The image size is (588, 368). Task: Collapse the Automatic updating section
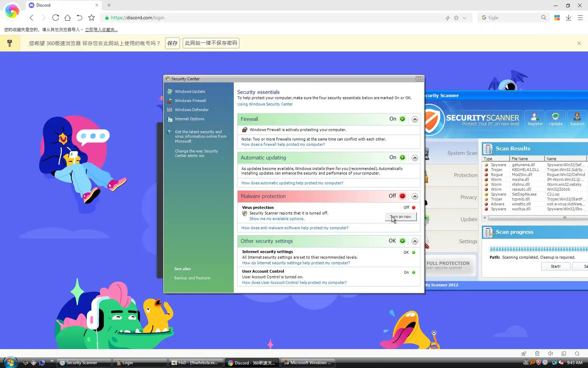tap(415, 158)
